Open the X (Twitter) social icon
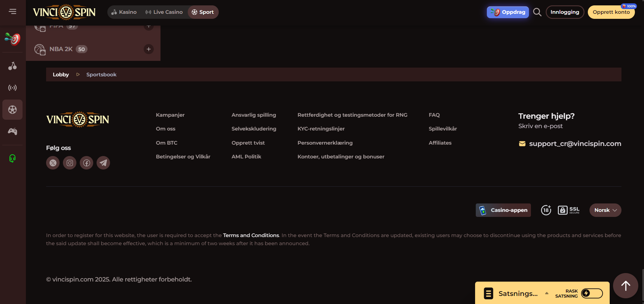 [53, 163]
